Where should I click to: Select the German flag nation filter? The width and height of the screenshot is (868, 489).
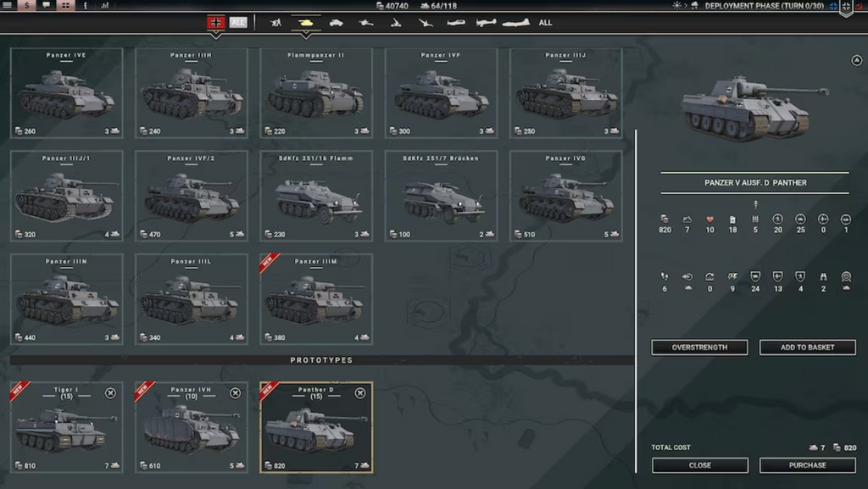click(216, 23)
